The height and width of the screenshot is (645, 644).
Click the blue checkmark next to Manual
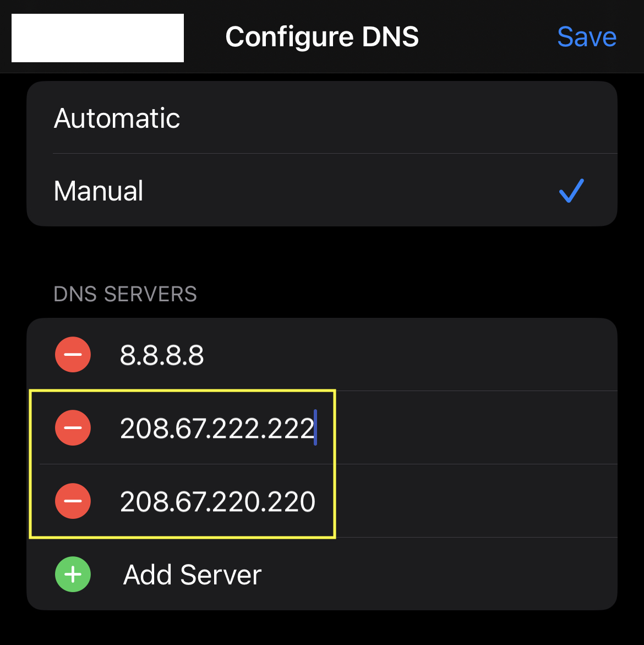coord(571,191)
